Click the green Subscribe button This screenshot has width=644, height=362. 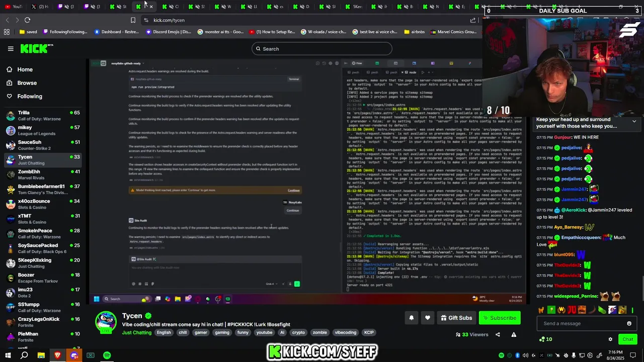coord(500,318)
